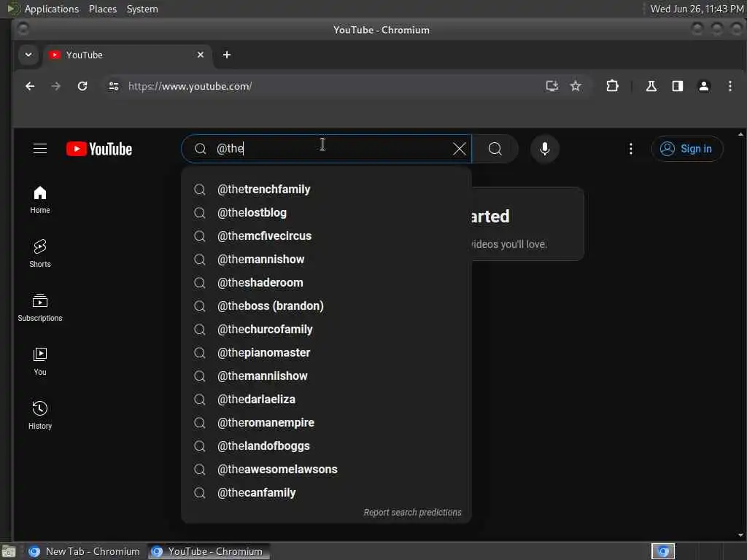747x560 pixels.
Task: Click the YouTube logo
Action: click(99, 149)
